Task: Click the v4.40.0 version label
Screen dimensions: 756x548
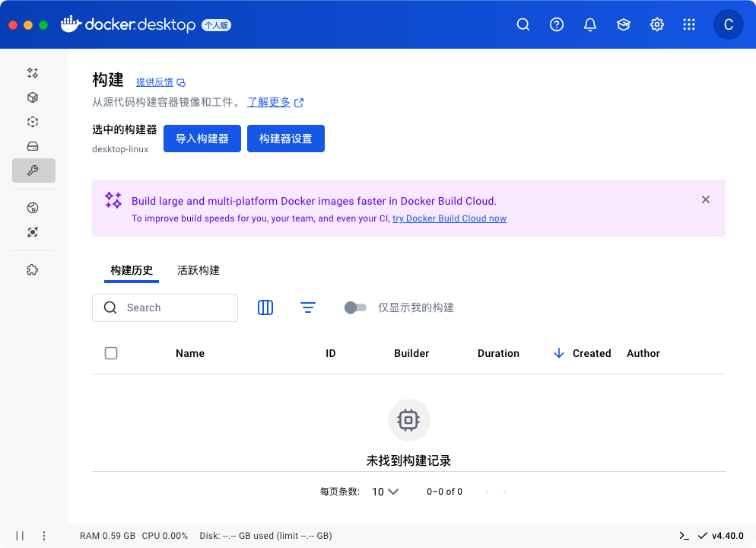Action: (x=728, y=536)
